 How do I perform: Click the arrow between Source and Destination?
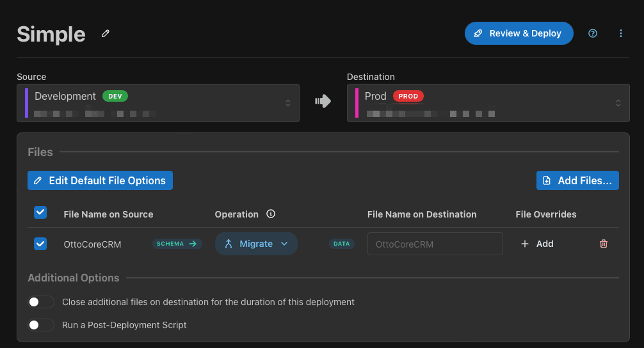point(323,101)
